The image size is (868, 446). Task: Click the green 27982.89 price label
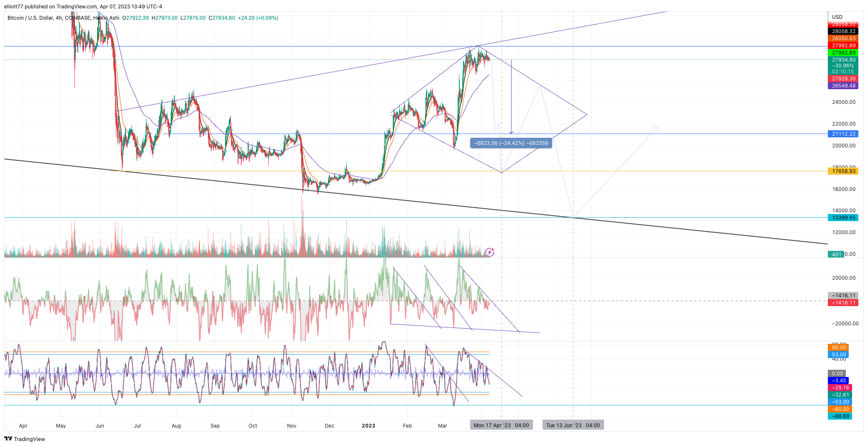click(843, 53)
